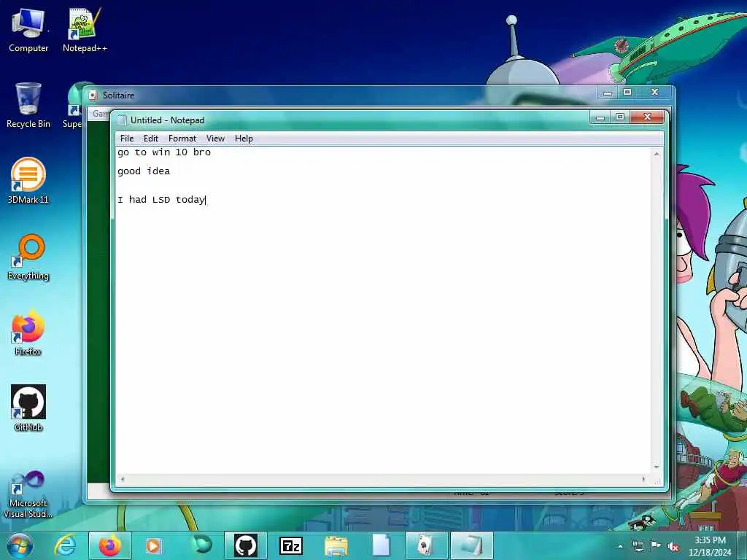Open the Action Center flag icon

click(656, 545)
